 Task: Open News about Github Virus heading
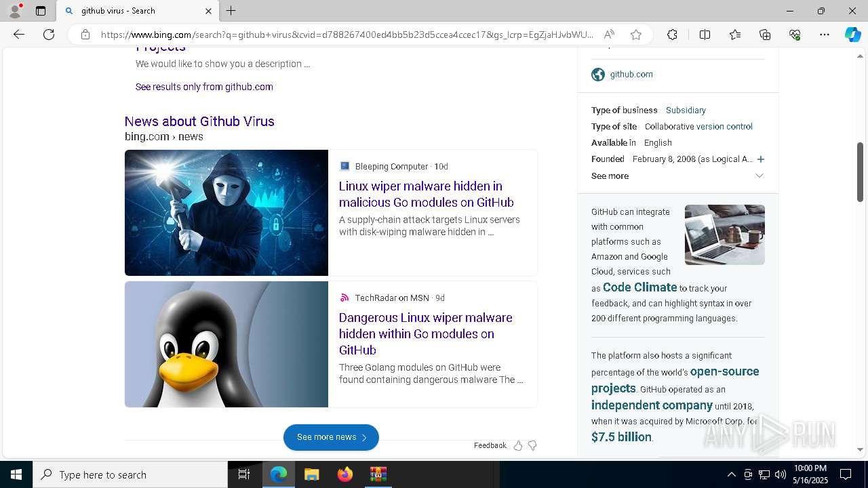pos(199,121)
